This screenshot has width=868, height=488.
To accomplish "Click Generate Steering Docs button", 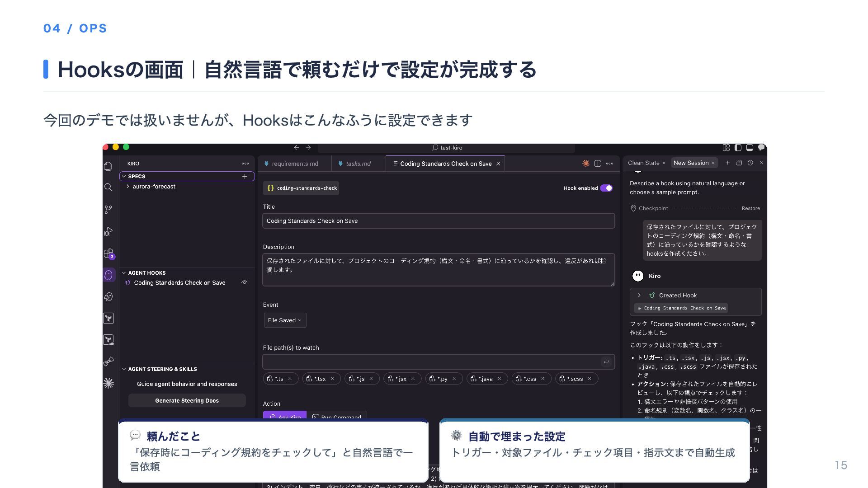I will 187,401.
